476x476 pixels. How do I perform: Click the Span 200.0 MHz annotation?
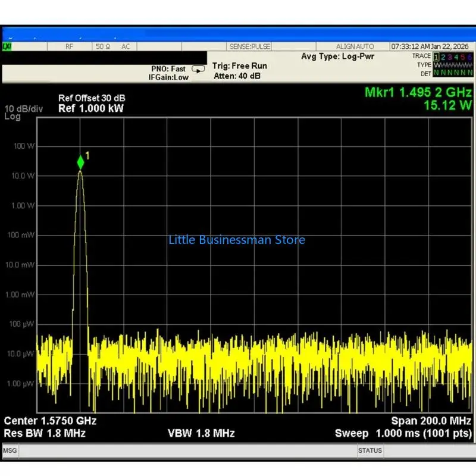tap(431, 421)
